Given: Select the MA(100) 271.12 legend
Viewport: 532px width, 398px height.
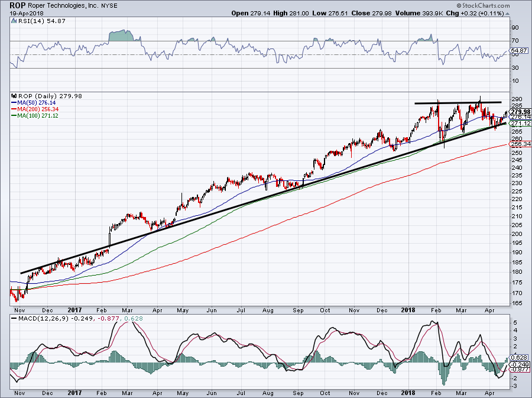Looking at the screenshot, I should [x=35, y=115].
